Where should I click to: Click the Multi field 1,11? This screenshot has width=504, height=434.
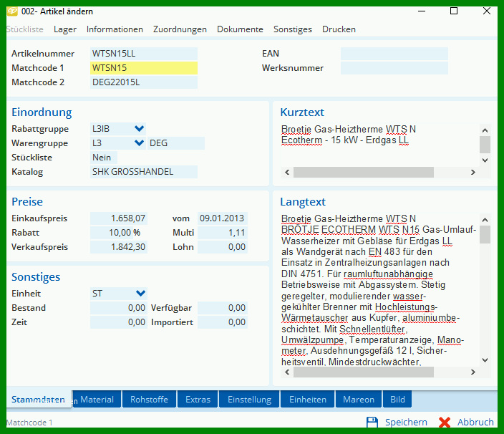click(223, 233)
